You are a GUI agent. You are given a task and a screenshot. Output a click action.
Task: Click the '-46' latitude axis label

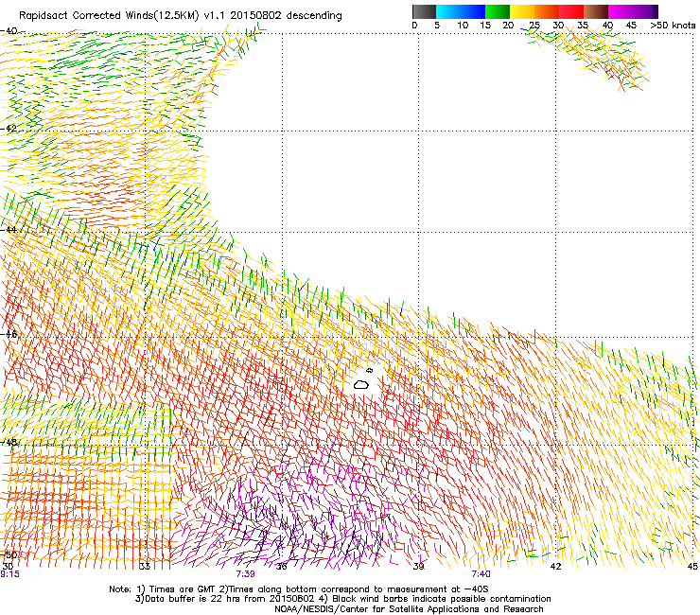pos(9,334)
